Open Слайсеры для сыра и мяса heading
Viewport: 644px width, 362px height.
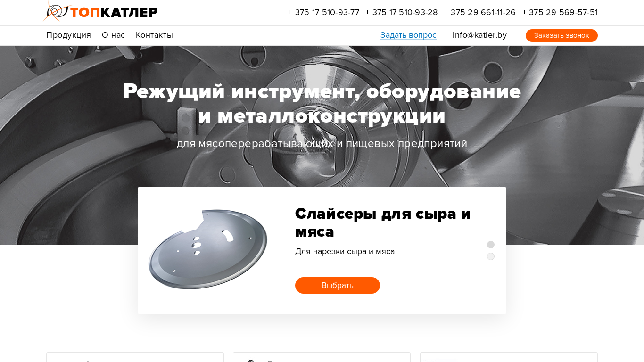(383, 222)
